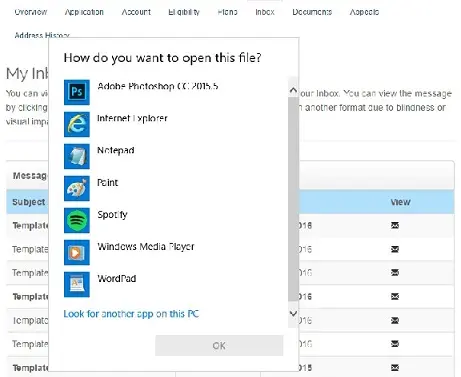Select the Windows Media Player icon
This screenshot has height=377, width=461.
(77, 252)
